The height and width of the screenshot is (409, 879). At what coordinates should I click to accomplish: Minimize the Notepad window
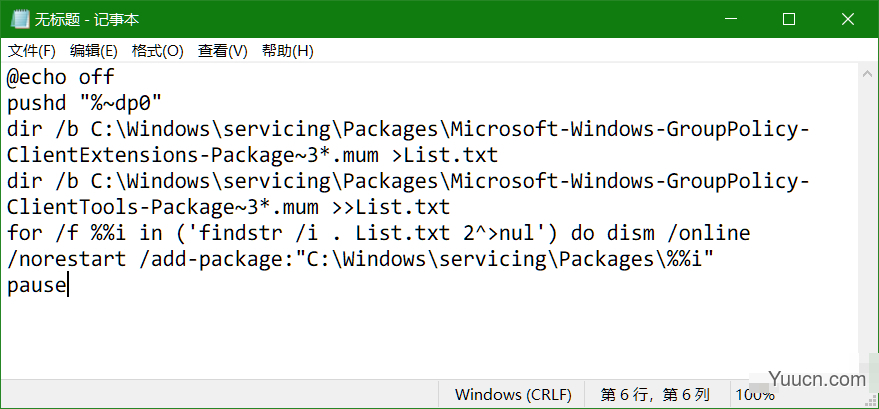tap(730, 19)
